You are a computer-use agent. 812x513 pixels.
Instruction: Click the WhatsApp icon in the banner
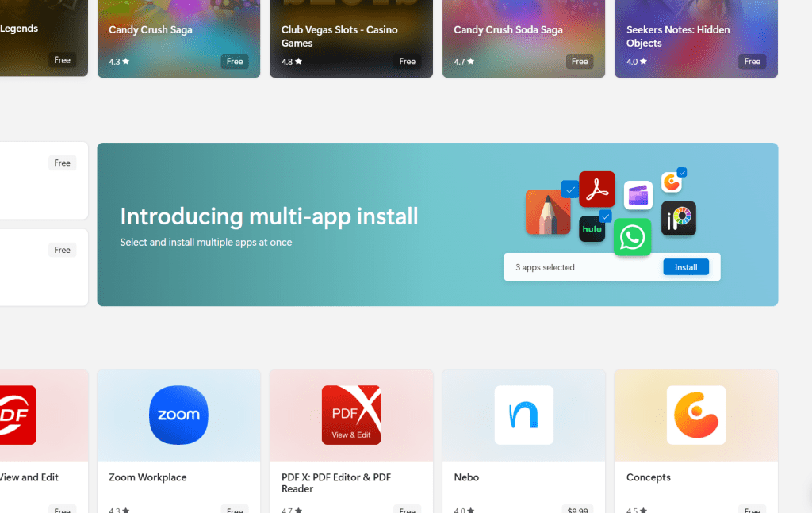point(632,237)
